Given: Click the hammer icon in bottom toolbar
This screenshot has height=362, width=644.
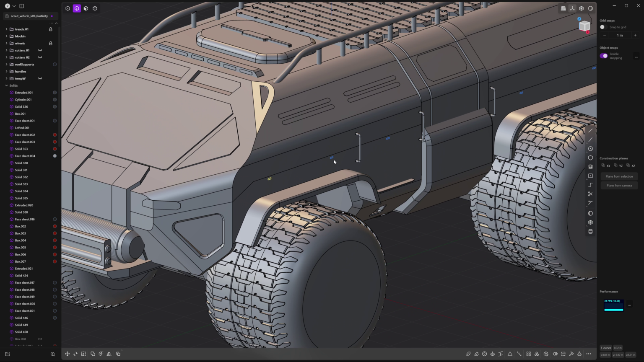Looking at the screenshot, I should tap(571, 354).
